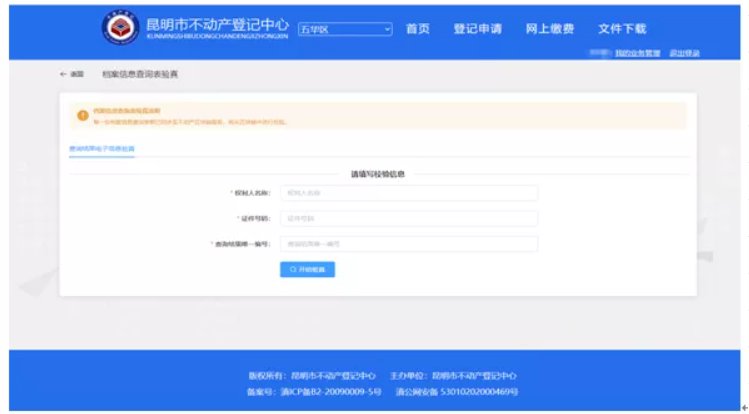Screen dimensions: 749x414
Task: Click the blue 开始验真 search button
Action: [307, 269]
